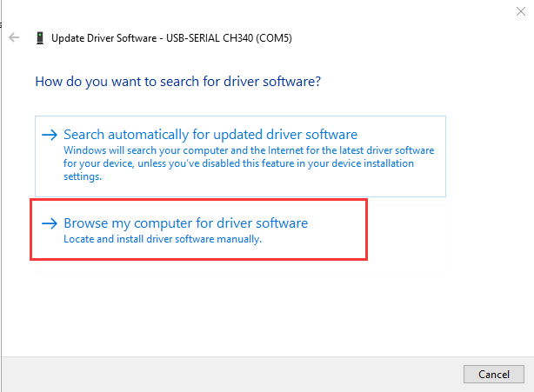
Task: Click arrow icon beside Browse my computer
Action: [50, 223]
